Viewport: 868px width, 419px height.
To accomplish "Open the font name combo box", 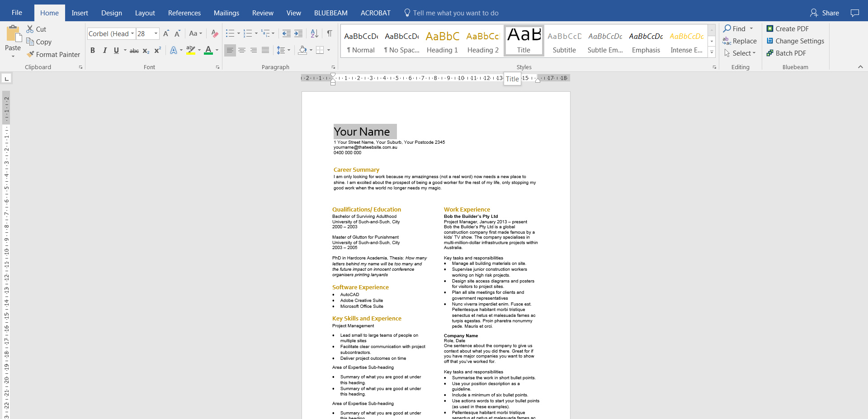I will tap(111, 33).
